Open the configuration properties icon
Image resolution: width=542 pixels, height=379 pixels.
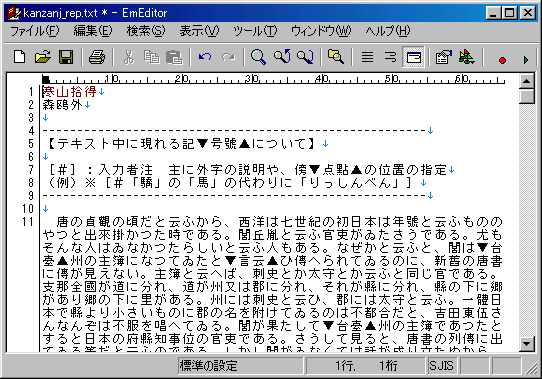(443, 57)
